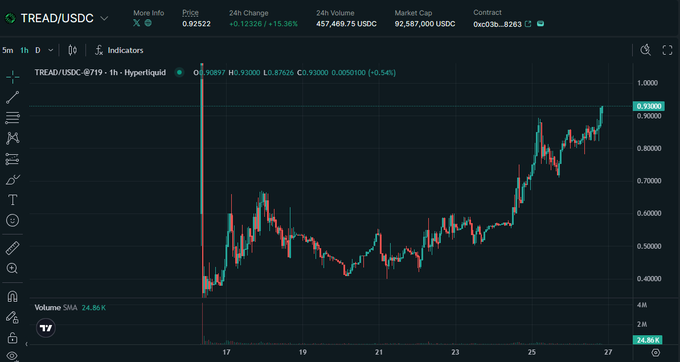Open chart axis settings gear
This screenshot has height=362, width=680.
pyautogui.click(x=656, y=352)
